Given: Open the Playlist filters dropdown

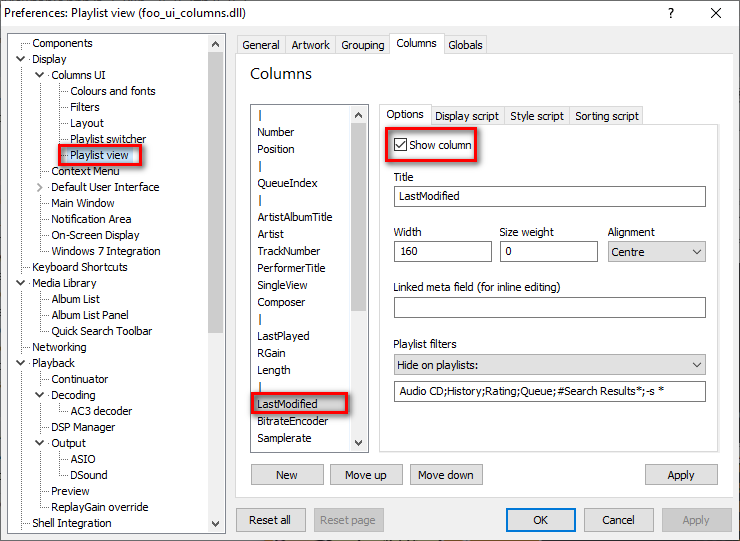Looking at the screenshot, I should (x=549, y=364).
